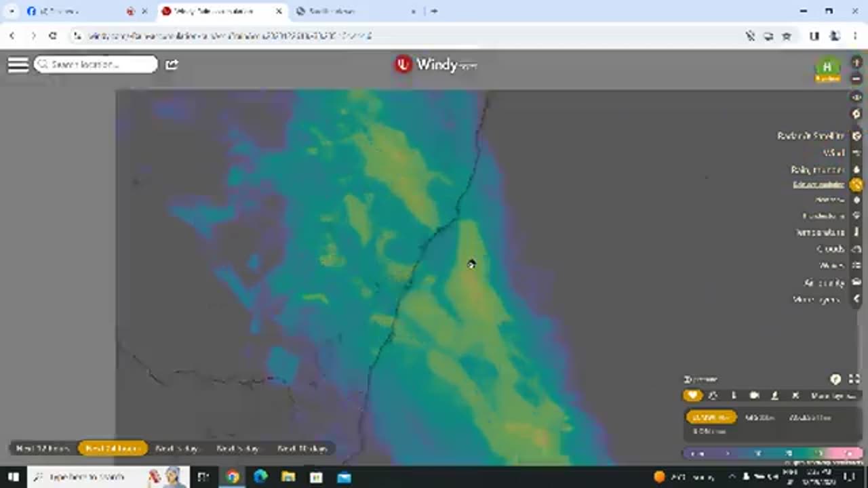This screenshot has height=488, width=868.
Task: Open a new browser tab
Action: click(x=434, y=12)
